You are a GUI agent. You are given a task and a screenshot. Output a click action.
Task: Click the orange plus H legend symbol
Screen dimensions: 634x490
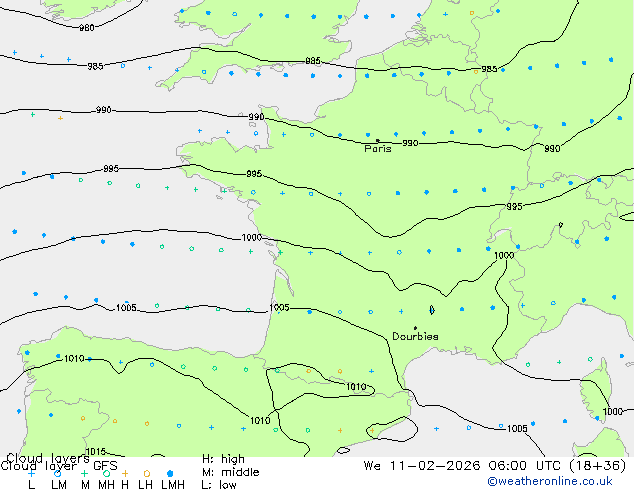pyautogui.click(x=125, y=473)
